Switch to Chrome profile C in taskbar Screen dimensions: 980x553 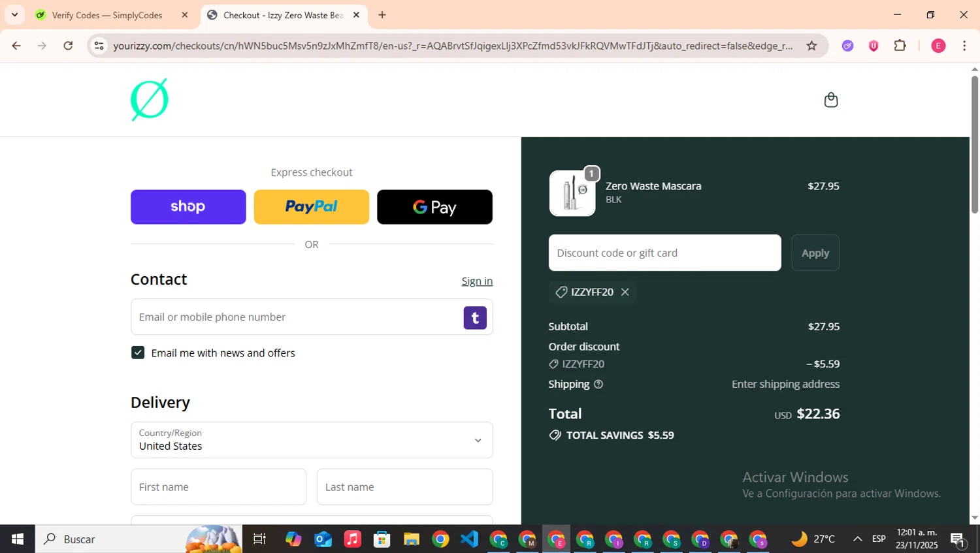click(498, 540)
